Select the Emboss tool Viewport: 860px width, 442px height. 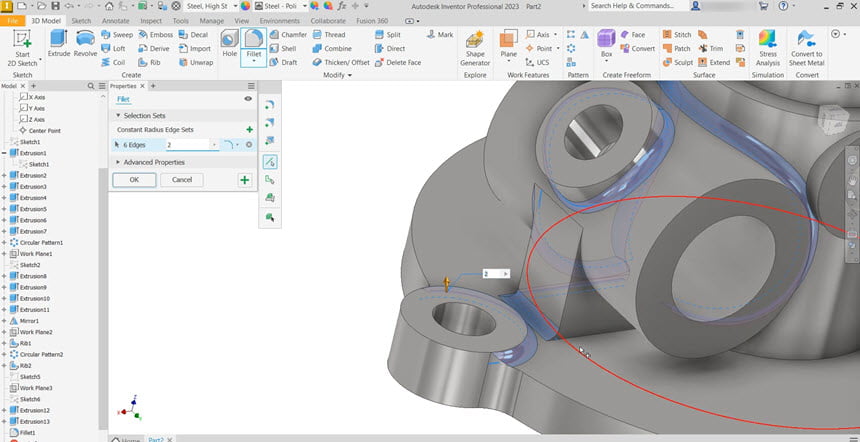tap(155, 35)
